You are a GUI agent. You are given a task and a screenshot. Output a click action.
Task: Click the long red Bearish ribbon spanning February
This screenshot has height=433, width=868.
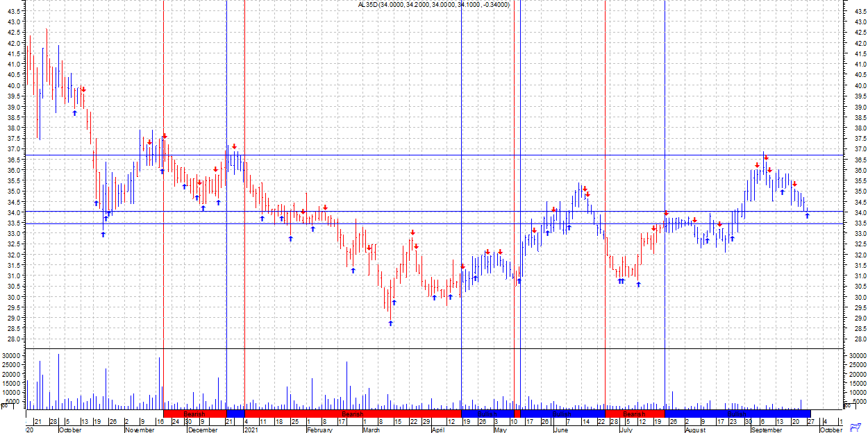click(x=353, y=414)
